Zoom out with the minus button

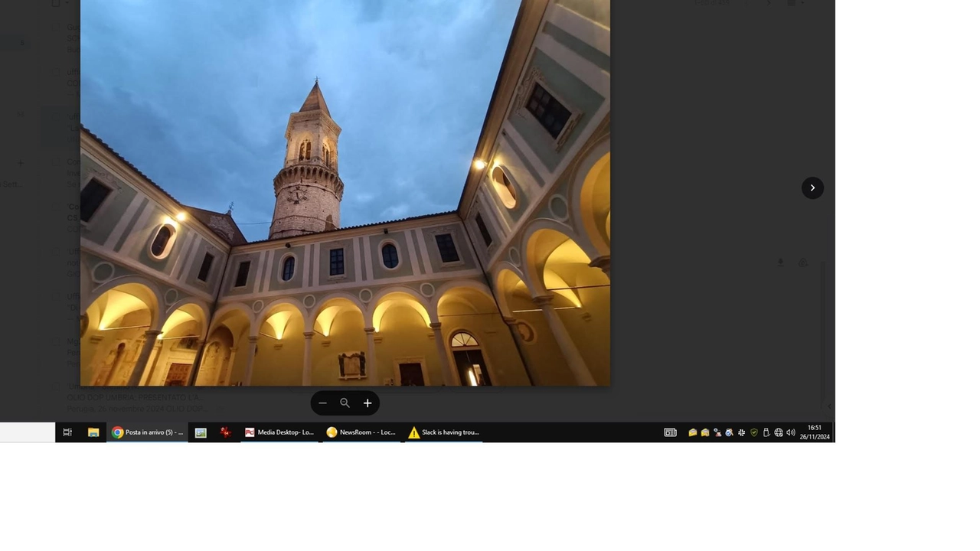(322, 403)
